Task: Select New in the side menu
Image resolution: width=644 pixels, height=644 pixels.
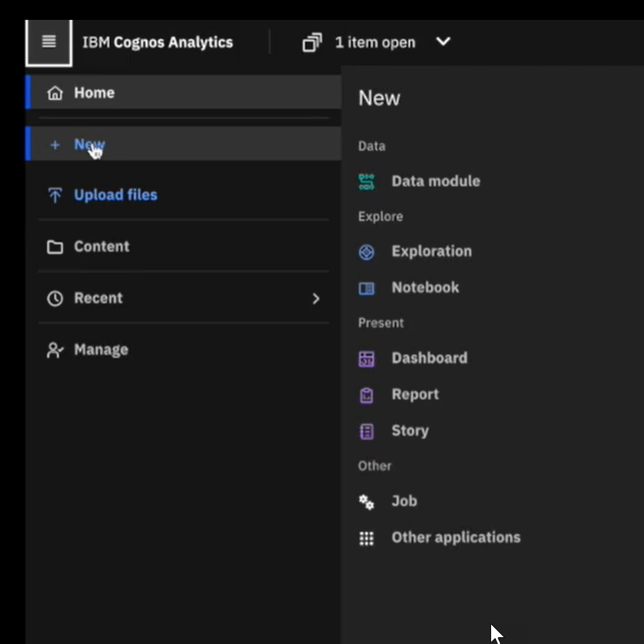Action: click(89, 144)
